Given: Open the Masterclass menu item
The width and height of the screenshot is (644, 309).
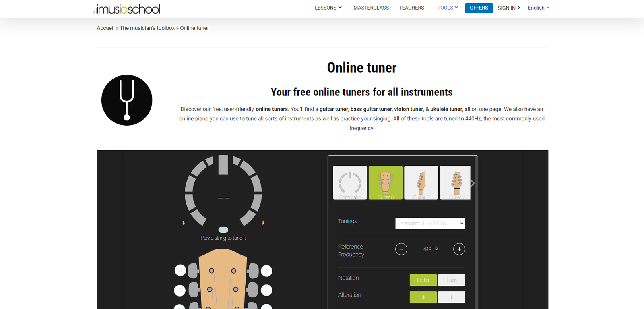Looking at the screenshot, I should coord(371,8).
